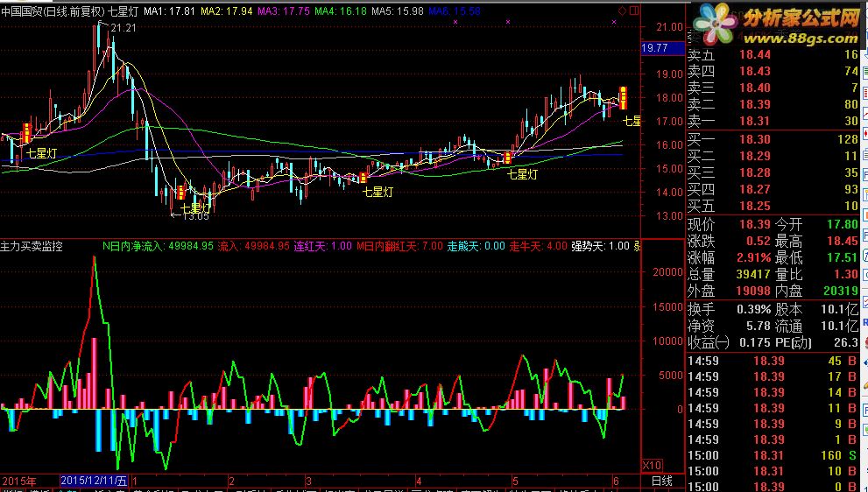Click the 卖一 18.31 ask row
868x492 pixels.
(x=773, y=121)
